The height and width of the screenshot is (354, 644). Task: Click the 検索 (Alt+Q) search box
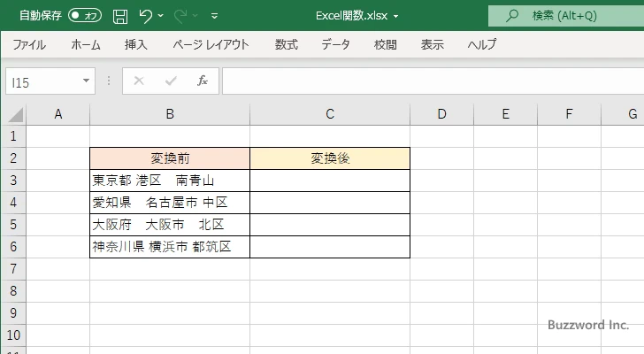[566, 16]
